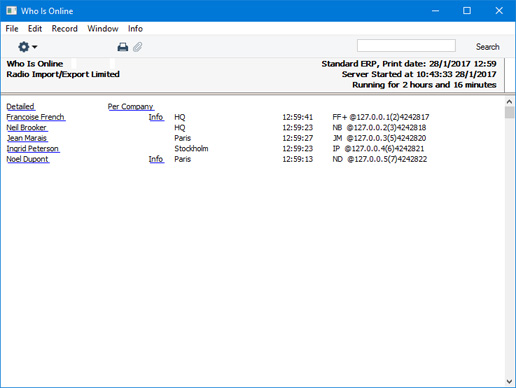
Task: Open the Info menu
Action: 135,29
